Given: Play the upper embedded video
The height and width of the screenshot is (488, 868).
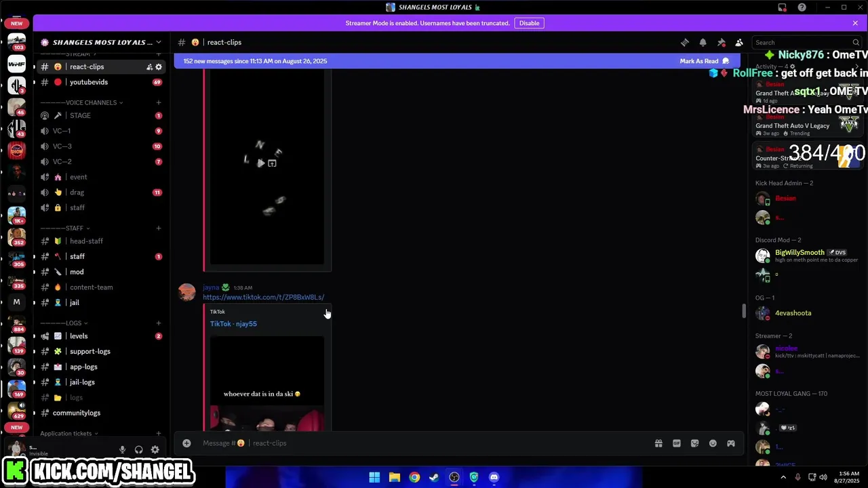Looking at the screenshot, I should [260, 163].
